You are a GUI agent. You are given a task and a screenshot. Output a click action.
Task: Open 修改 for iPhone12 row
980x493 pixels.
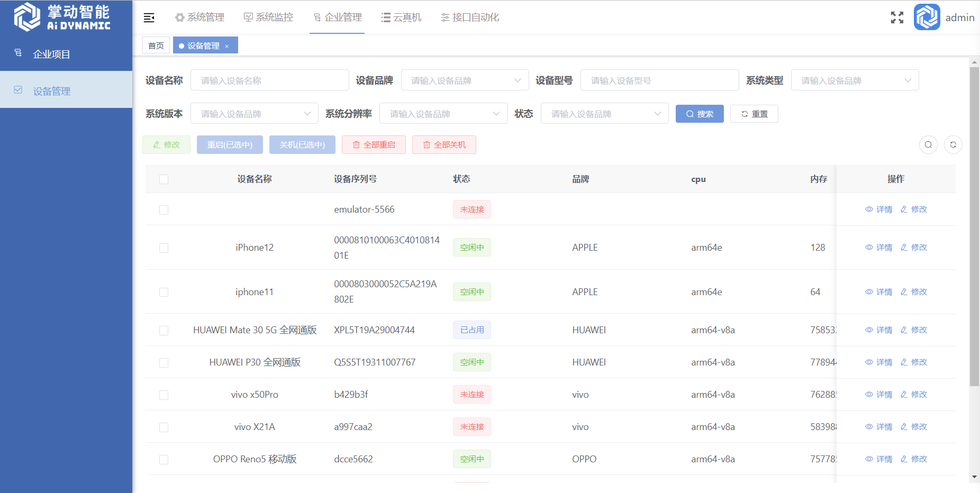pos(914,248)
